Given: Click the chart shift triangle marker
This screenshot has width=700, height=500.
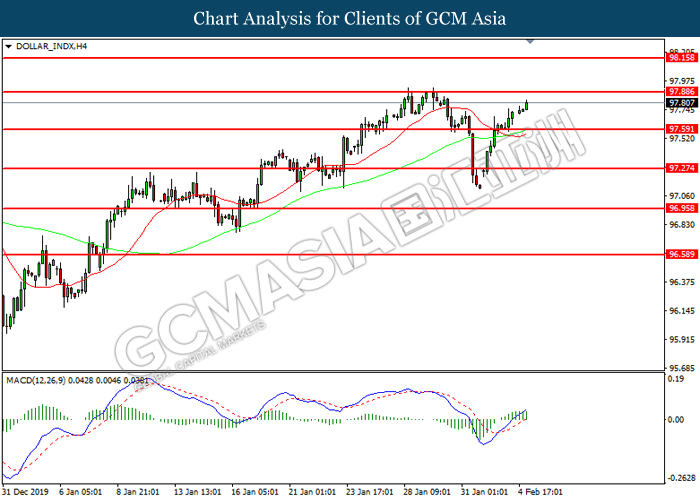Looking at the screenshot, I should click(530, 42).
